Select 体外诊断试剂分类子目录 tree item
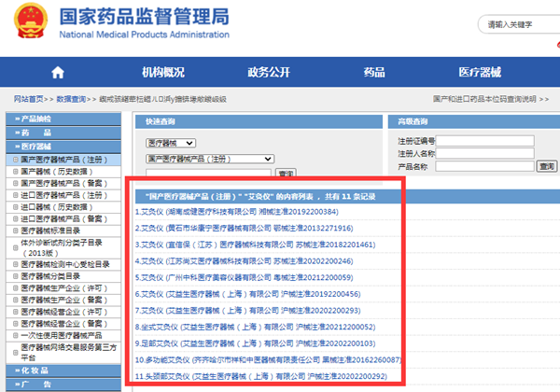Viewport: 560px width, 392px height. pos(61,247)
